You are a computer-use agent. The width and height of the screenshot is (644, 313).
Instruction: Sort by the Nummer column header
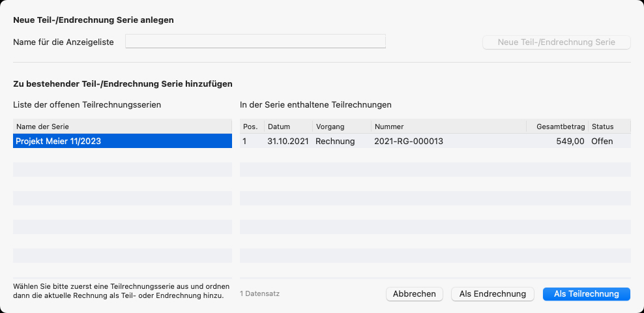tap(448, 127)
